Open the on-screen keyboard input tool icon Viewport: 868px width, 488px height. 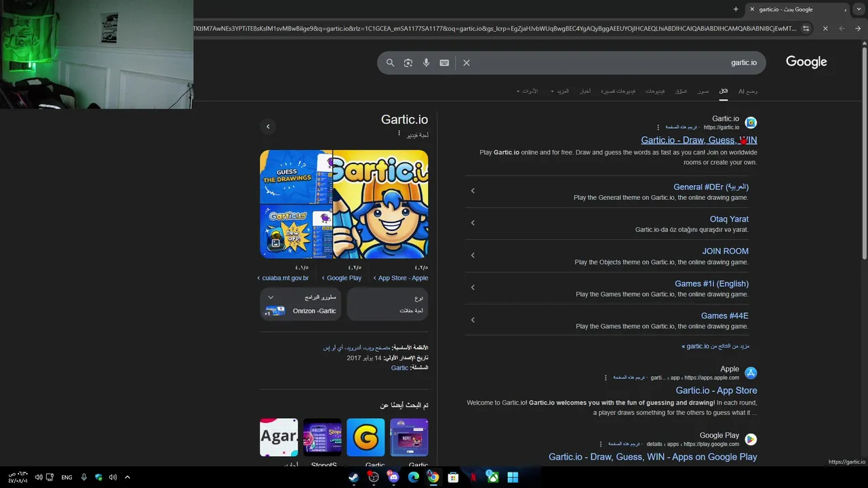(444, 62)
